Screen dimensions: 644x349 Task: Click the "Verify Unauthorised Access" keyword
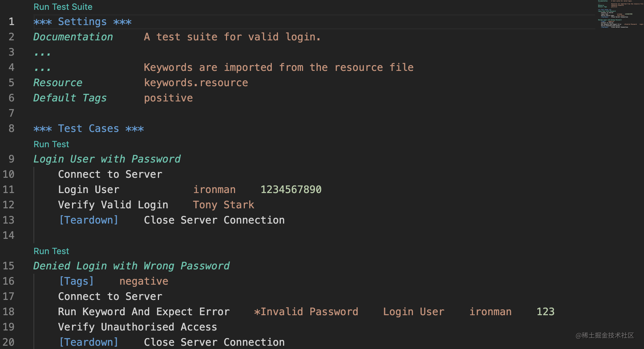137,327
